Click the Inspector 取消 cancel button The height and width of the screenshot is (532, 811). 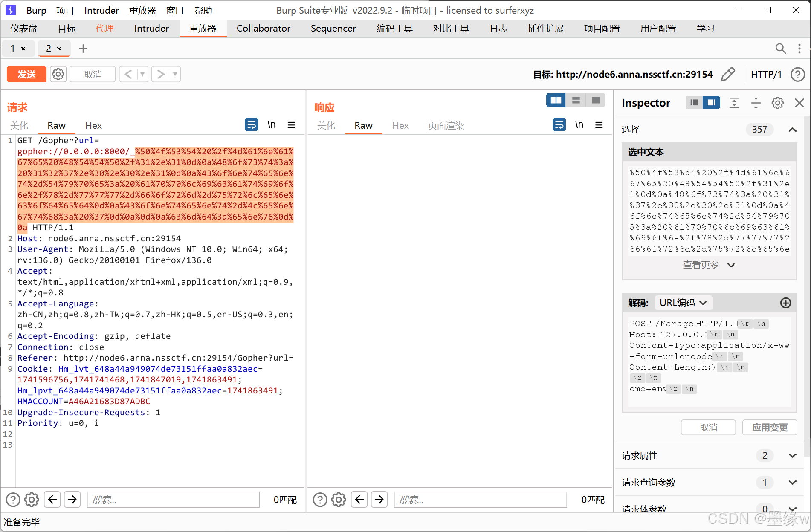708,428
